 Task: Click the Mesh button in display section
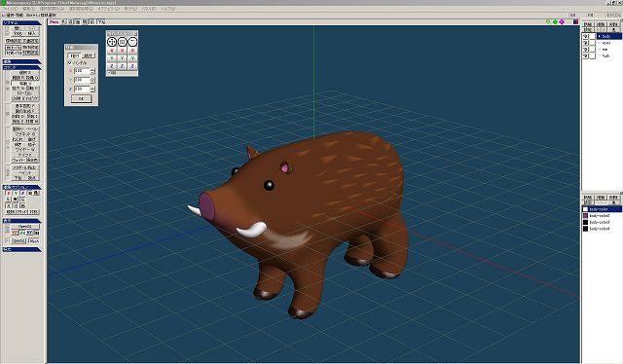coord(34,240)
